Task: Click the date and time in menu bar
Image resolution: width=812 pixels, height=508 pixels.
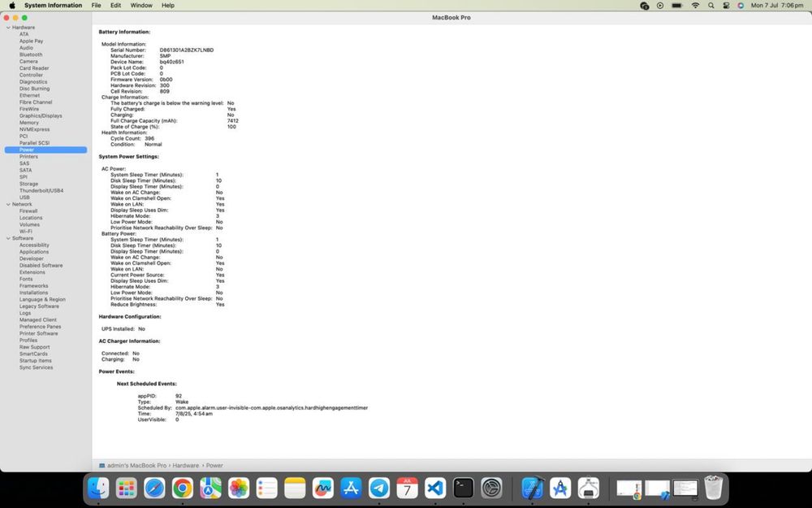Action: pos(777,5)
